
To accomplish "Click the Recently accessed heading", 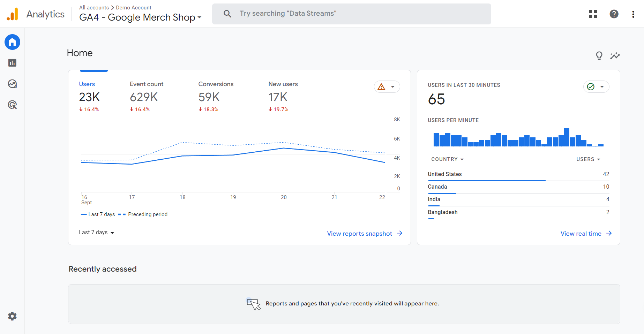I will [x=103, y=269].
